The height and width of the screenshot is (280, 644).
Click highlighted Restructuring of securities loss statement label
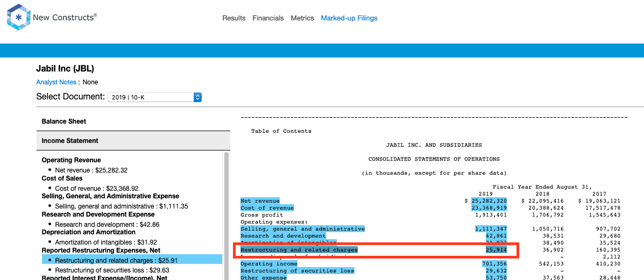point(298,270)
